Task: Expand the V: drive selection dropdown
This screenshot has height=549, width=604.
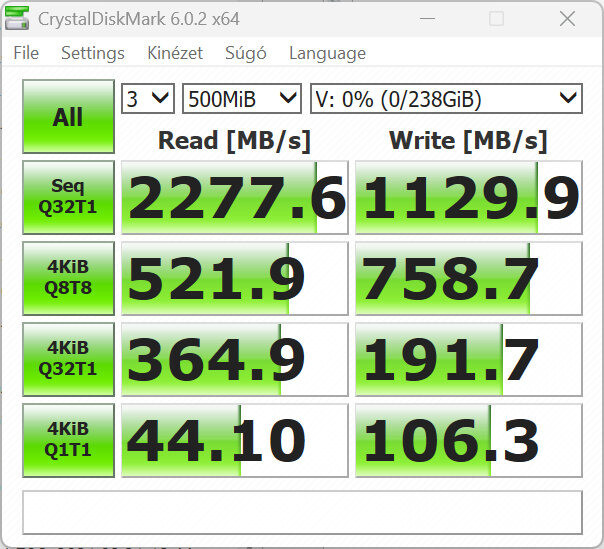Action: (446, 99)
